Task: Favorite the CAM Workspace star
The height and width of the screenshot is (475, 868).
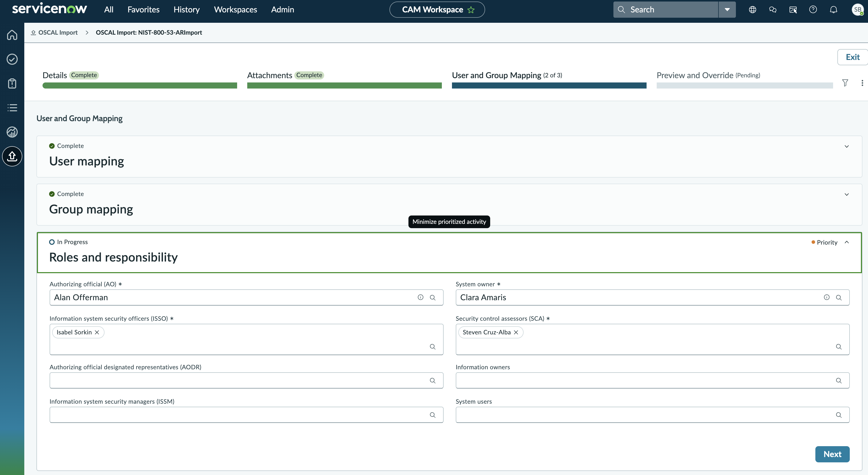Action: click(x=471, y=10)
